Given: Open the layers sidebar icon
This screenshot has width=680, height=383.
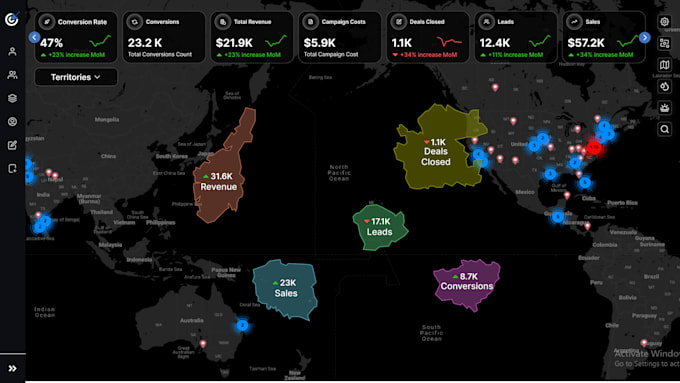Looking at the screenshot, I should coord(12,98).
